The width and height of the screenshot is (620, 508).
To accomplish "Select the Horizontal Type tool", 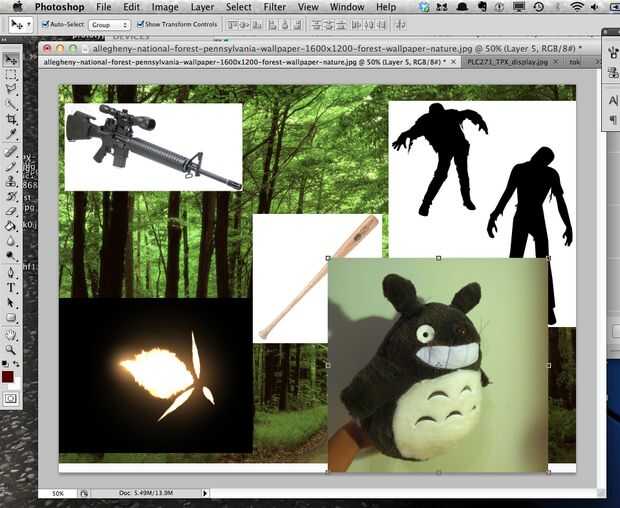I will click(x=11, y=288).
